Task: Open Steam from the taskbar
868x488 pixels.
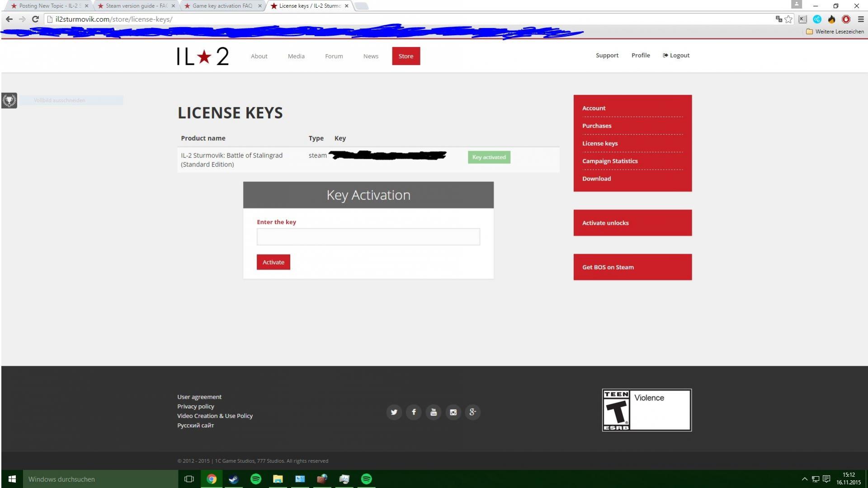Action: click(x=233, y=479)
